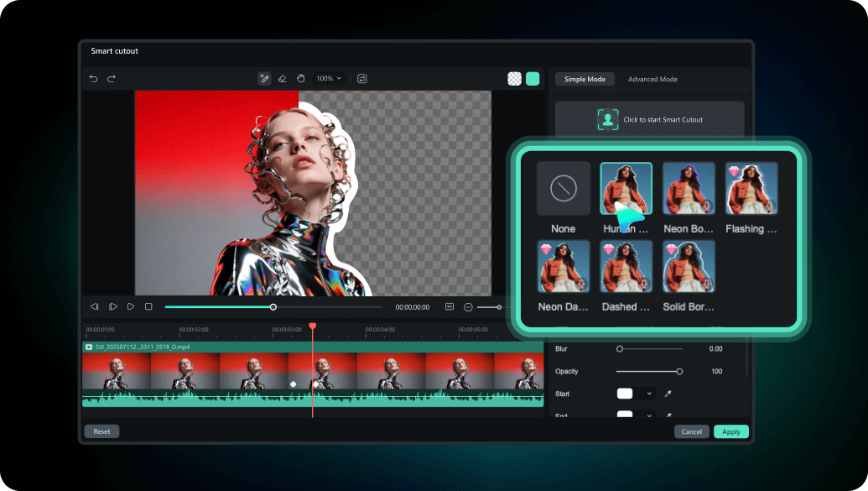Select the Human border preset thumbnail
This screenshot has height=491, width=868.
[x=626, y=188]
